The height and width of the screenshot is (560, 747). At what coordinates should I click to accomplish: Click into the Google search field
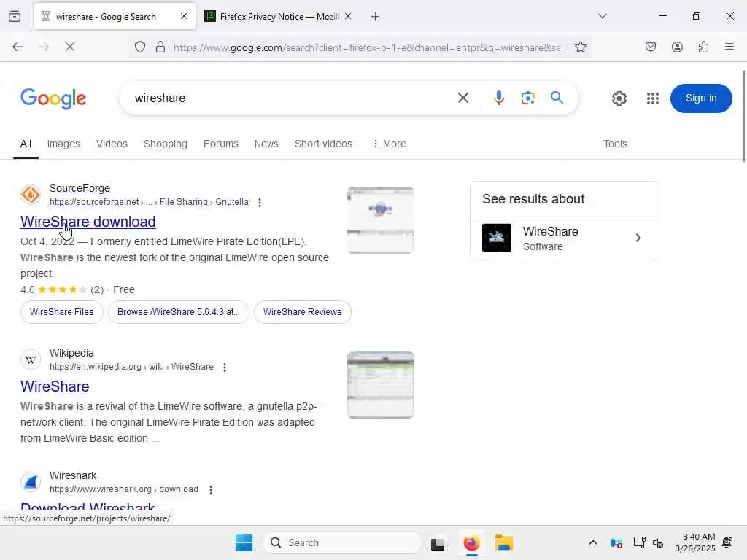tap(290, 98)
